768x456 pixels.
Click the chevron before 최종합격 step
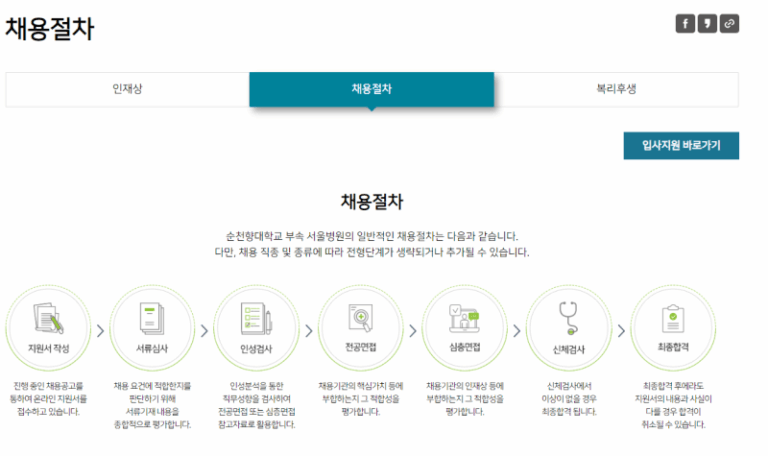(620, 330)
